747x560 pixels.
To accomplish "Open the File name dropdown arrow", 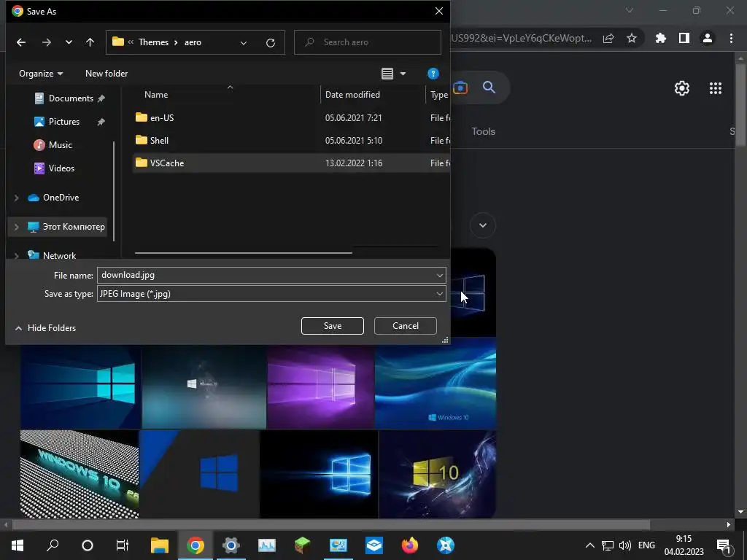I will [x=439, y=275].
